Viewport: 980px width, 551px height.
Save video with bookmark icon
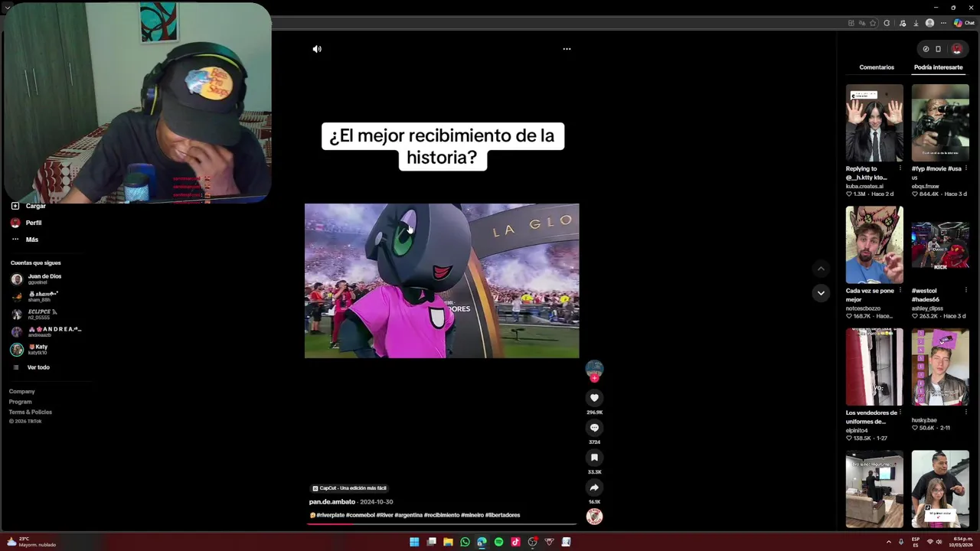point(594,458)
